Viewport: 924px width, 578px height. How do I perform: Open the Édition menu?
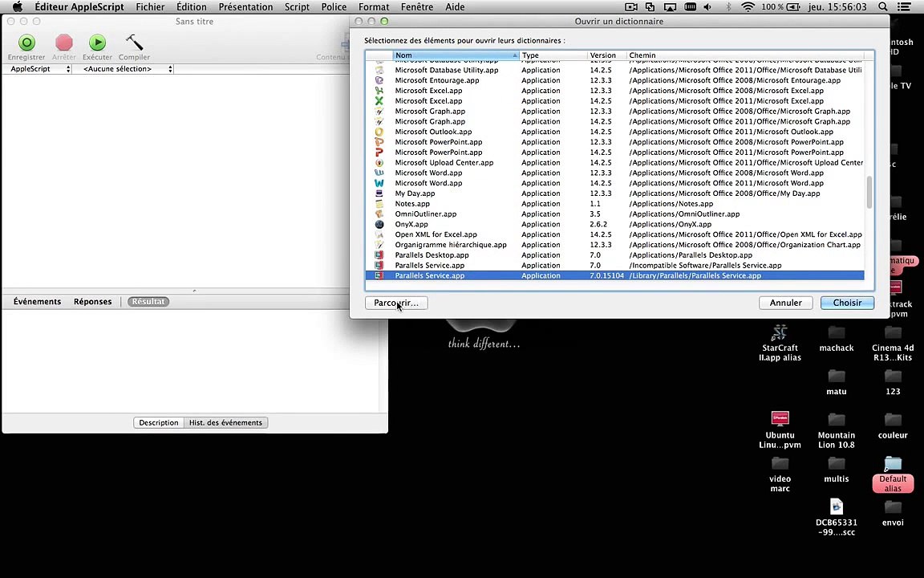[192, 7]
